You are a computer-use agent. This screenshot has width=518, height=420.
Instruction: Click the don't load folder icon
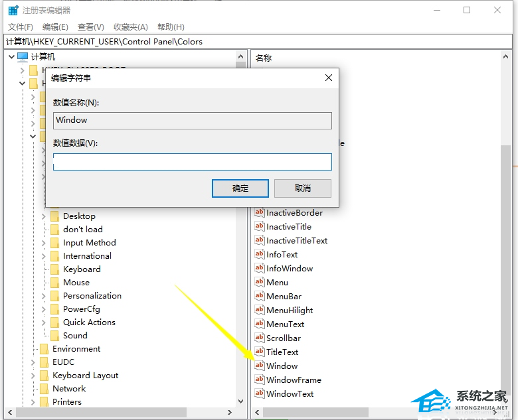pos(55,230)
